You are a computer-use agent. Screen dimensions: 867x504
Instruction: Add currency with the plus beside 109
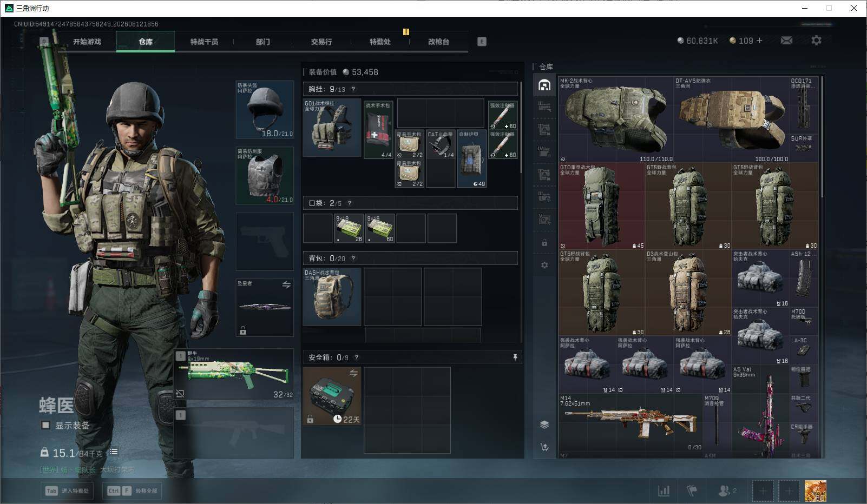pyautogui.click(x=759, y=41)
